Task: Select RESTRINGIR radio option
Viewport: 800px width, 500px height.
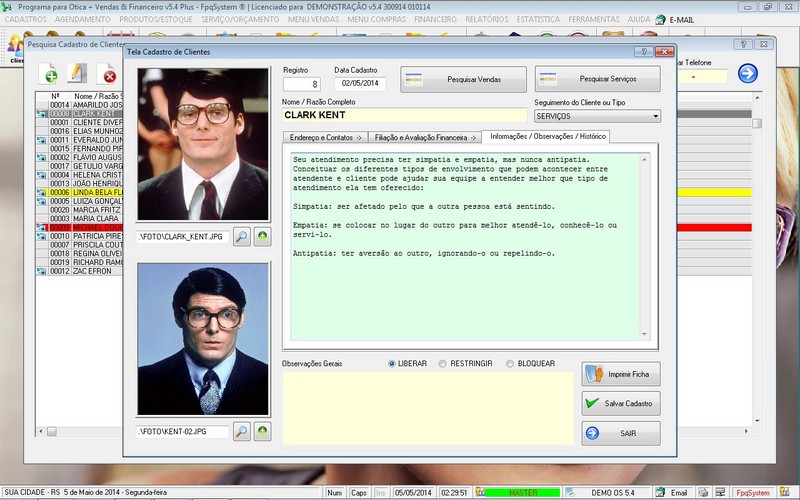Action: point(442,364)
